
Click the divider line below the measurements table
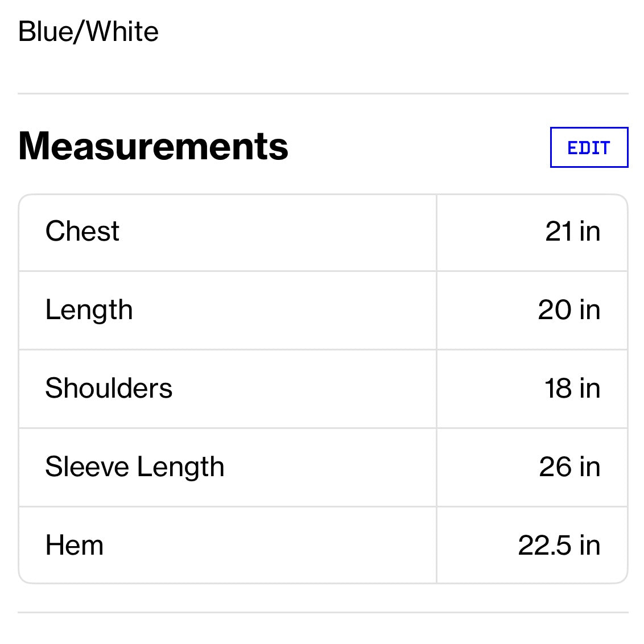[x=323, y=613]
